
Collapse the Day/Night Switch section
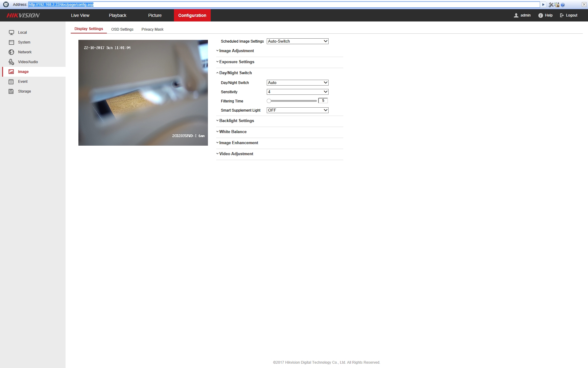(x=235, y=73)
